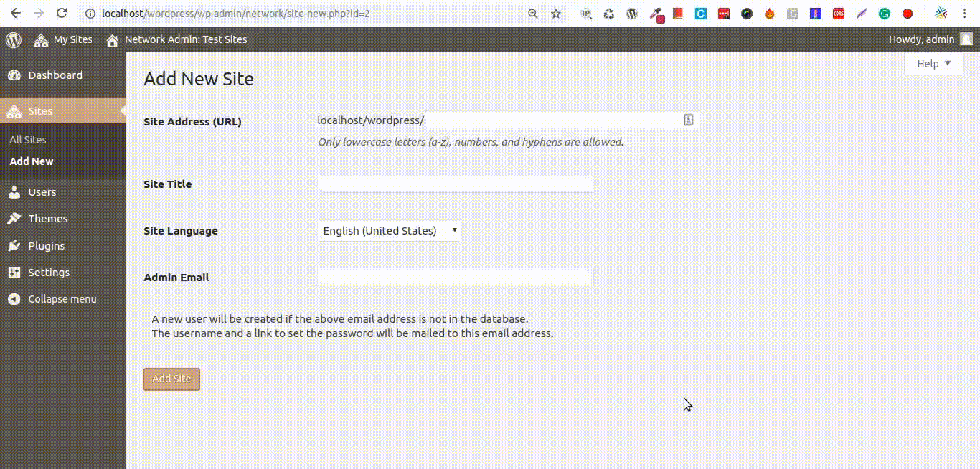Open the orange flame extension icon
Image resolution: width=980 pixels, height=469 pixels.
770,14
